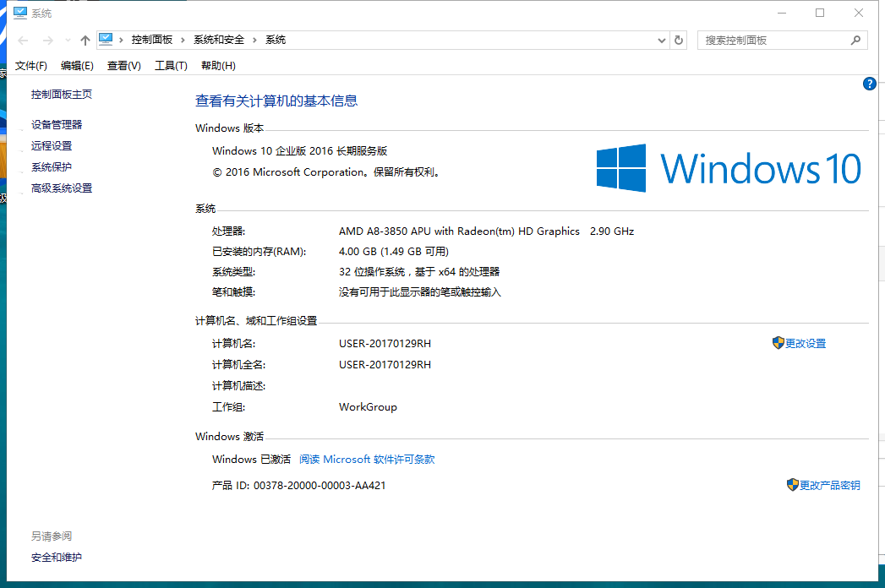Refresh the control panel page

[x=679, y=40]
